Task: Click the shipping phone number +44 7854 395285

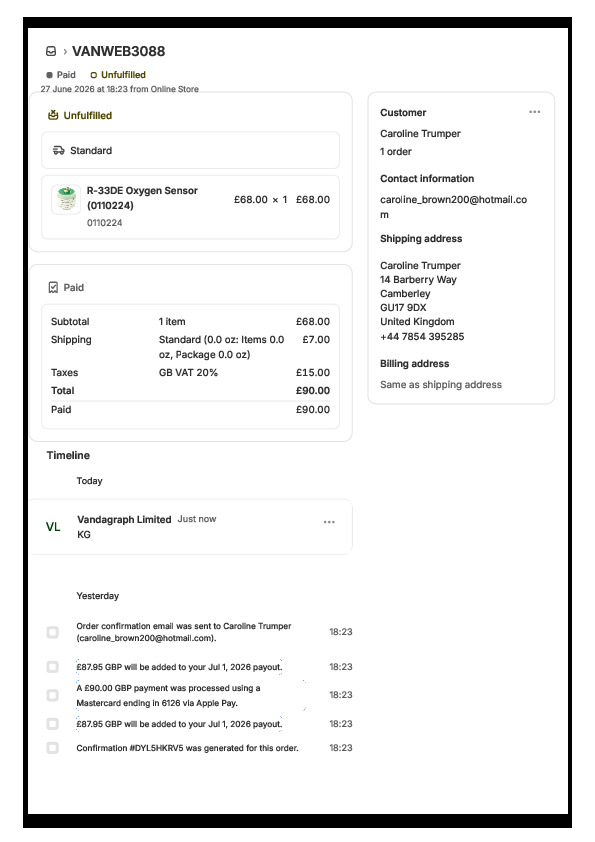Action: [x=422, y=337]
